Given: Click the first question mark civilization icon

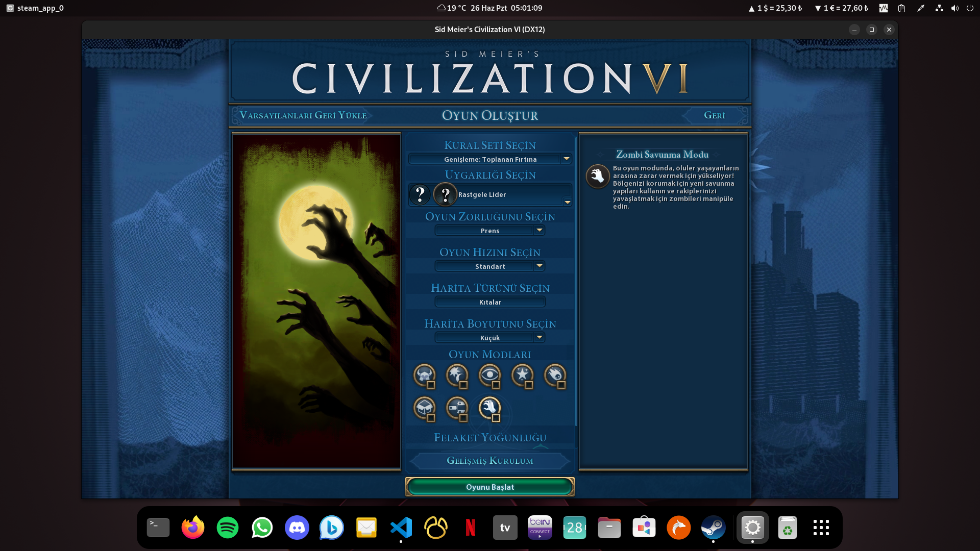Looking at the screenshot, I should coord(420,194).
